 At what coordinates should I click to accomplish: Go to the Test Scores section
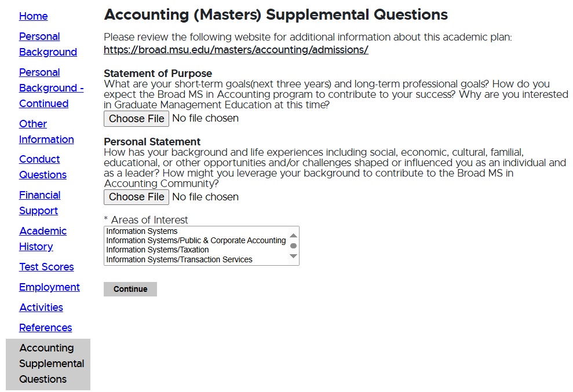click(x=46, y=267)
